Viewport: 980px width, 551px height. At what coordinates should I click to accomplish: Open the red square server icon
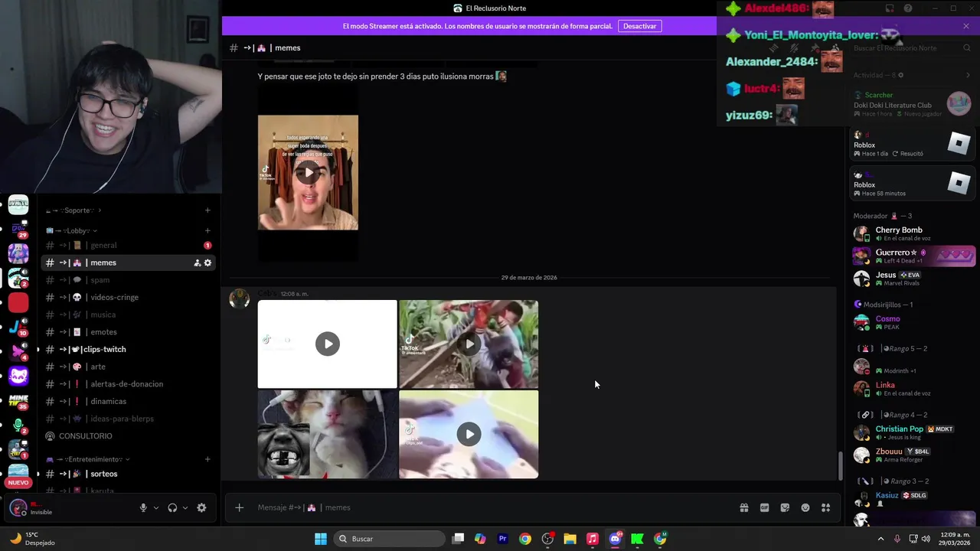coord(18,302)
